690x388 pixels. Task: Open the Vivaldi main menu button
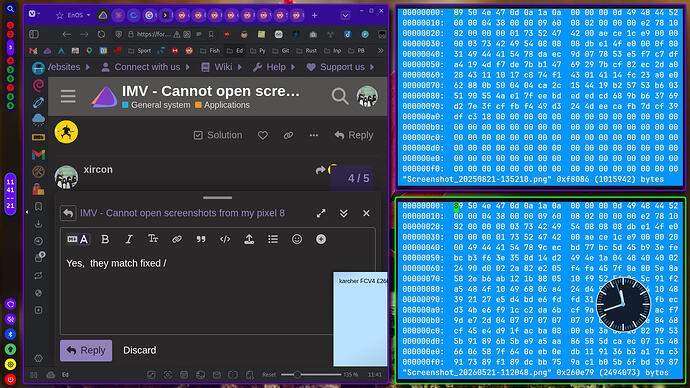click(33, 14)
